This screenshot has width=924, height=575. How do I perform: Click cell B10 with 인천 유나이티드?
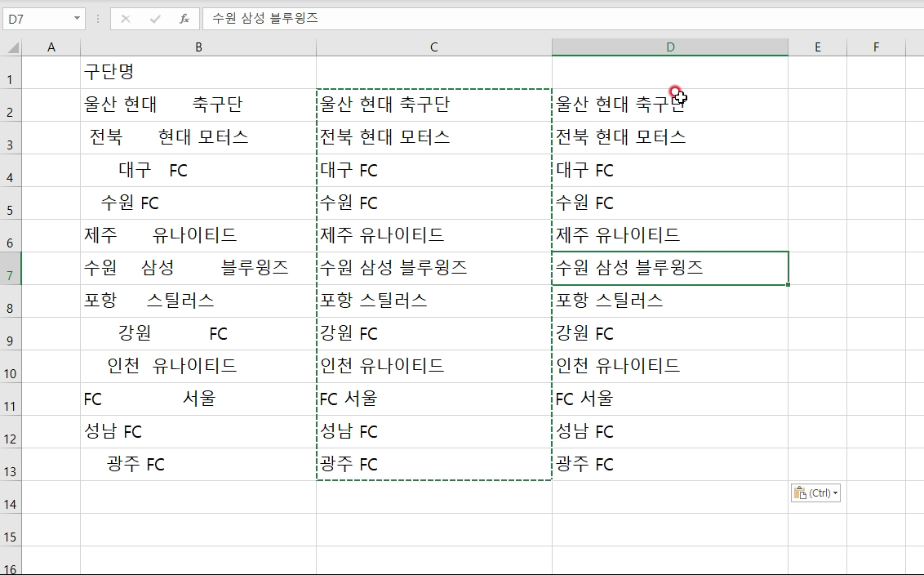coord(198,367)
